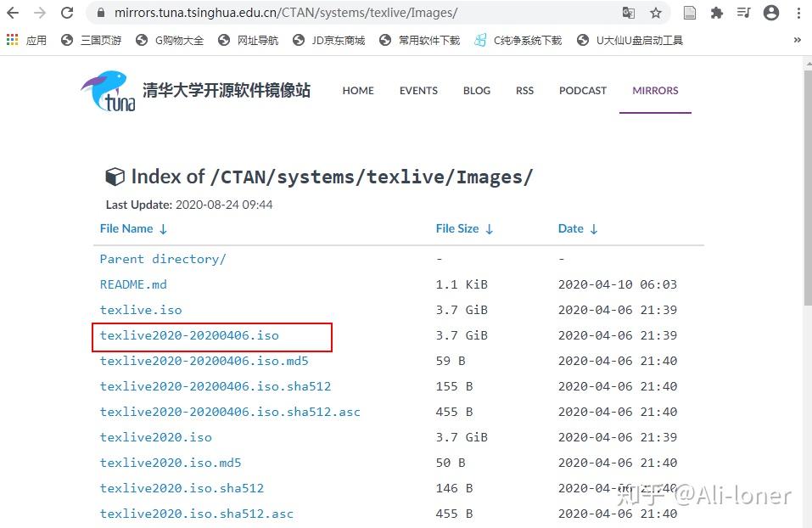Bookmark this page using the star icon
Image resolution: width=812 pixels, height=528 pixels.
(x=654, y=14)
